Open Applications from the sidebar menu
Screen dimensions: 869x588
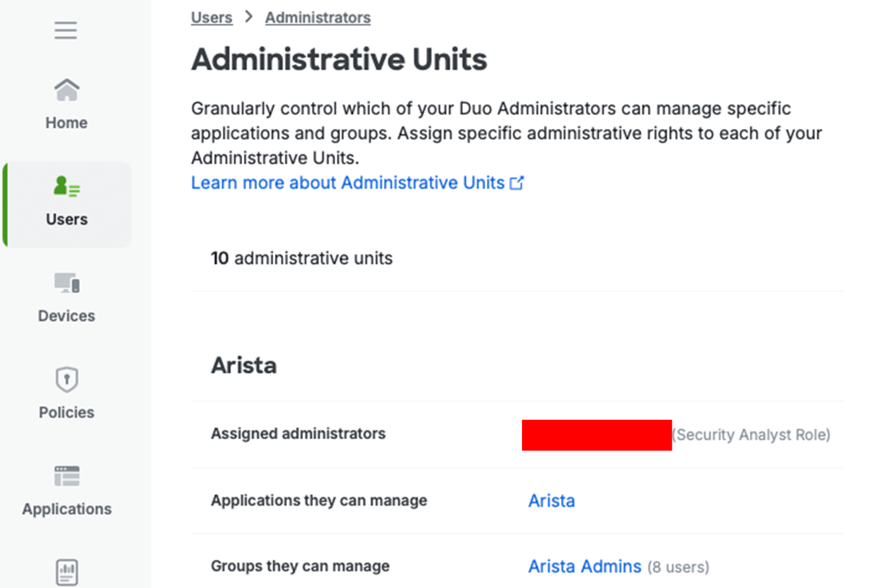click(66, 509)
